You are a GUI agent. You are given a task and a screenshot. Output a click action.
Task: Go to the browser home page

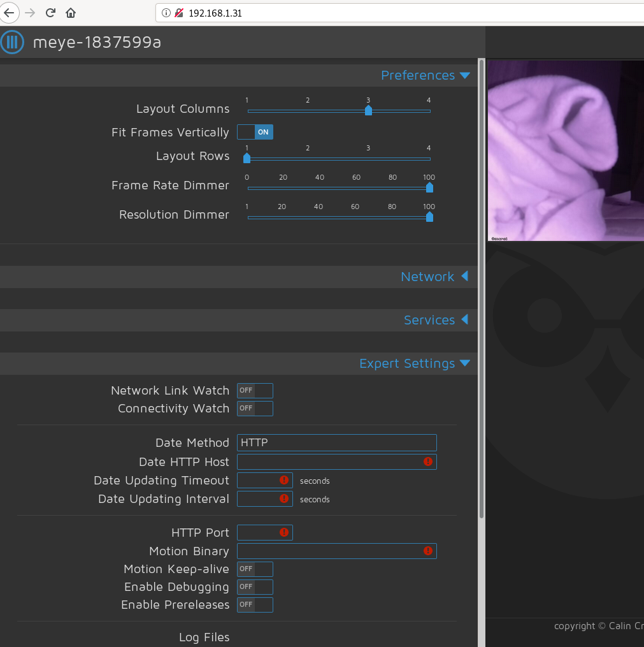tap(71, 13)
